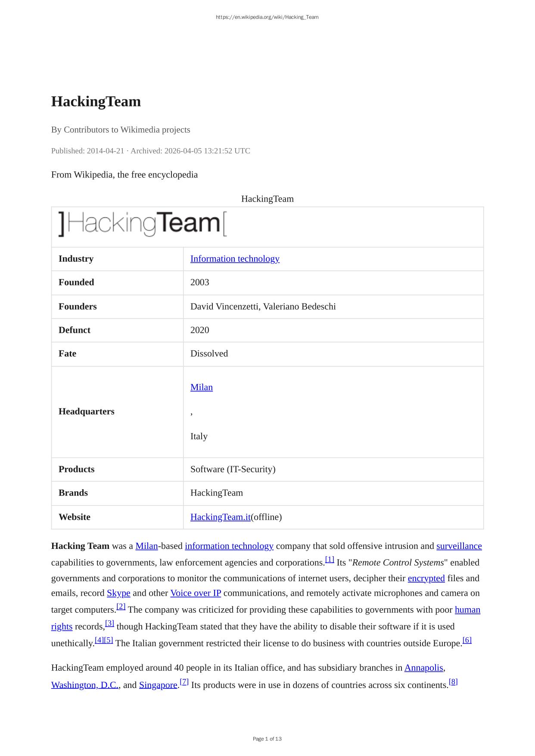535x756 pixels.
Task: Click citation [6] after Europe
Action: coord(467,640)
